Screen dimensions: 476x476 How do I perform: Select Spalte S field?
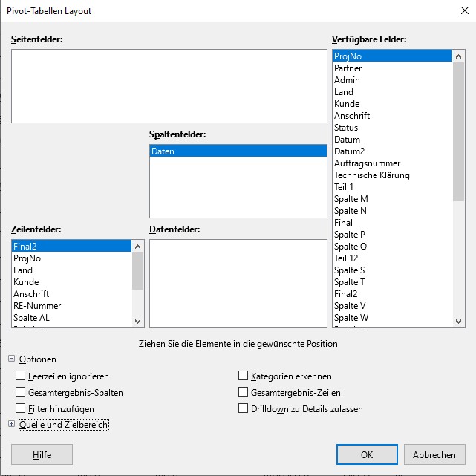(x=392, y=270)
